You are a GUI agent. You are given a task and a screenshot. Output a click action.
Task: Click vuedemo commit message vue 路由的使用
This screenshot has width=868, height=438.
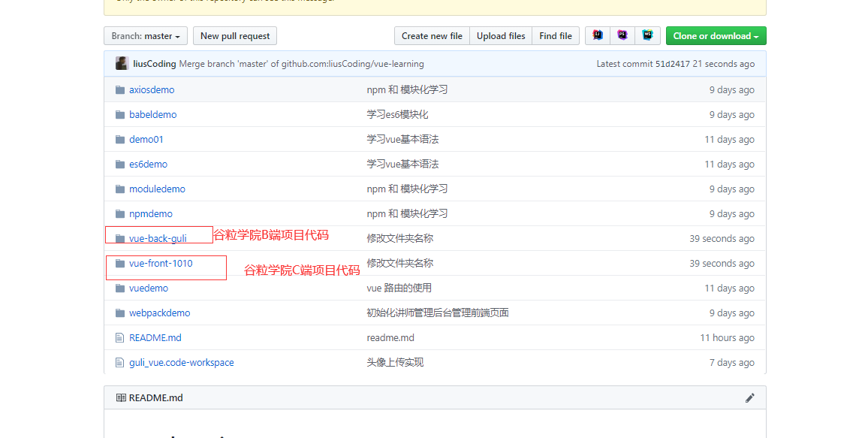click(399, 288)
